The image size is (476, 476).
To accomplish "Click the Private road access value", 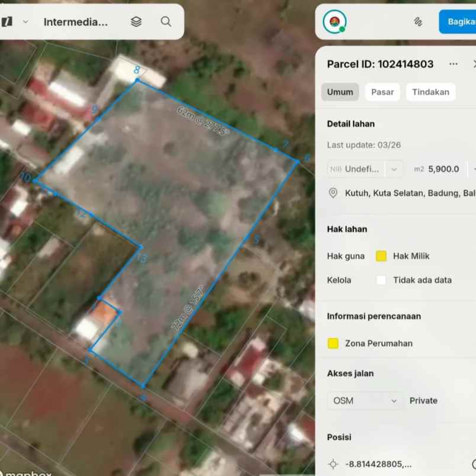I will 423,401.
